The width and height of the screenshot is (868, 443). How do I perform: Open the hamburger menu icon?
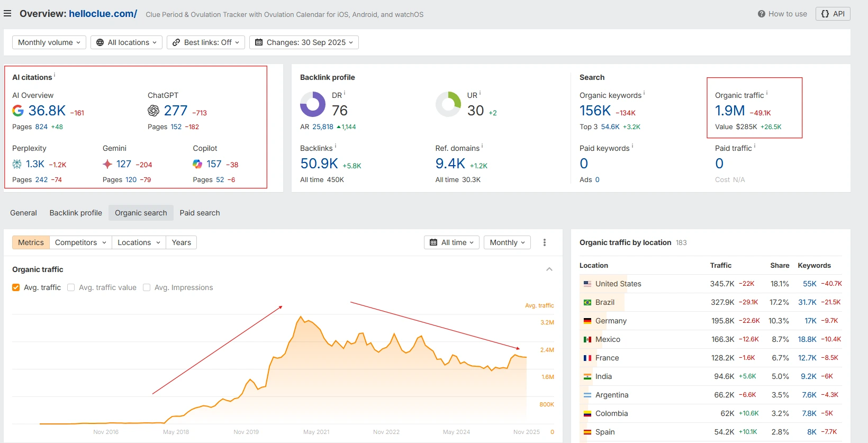pos(7,14)
